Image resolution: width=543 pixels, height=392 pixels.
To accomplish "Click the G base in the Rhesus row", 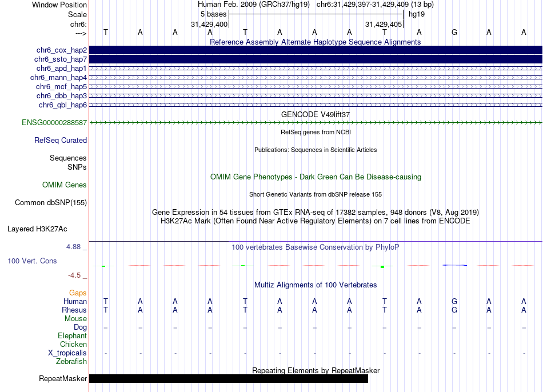I will [454, 310].
